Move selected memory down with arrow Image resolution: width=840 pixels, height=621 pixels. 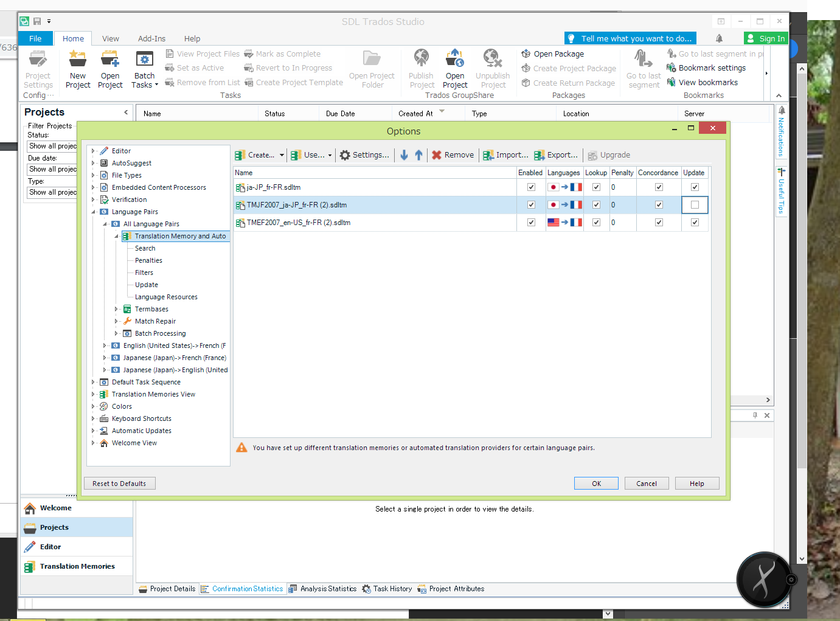404,155
